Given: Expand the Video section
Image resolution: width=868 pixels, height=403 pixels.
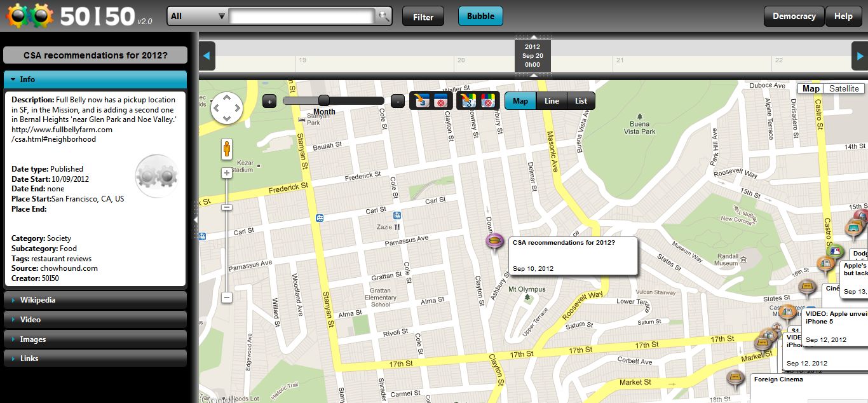Looking at the screenshot, I should pyautogui.click(x=95, y=320).
